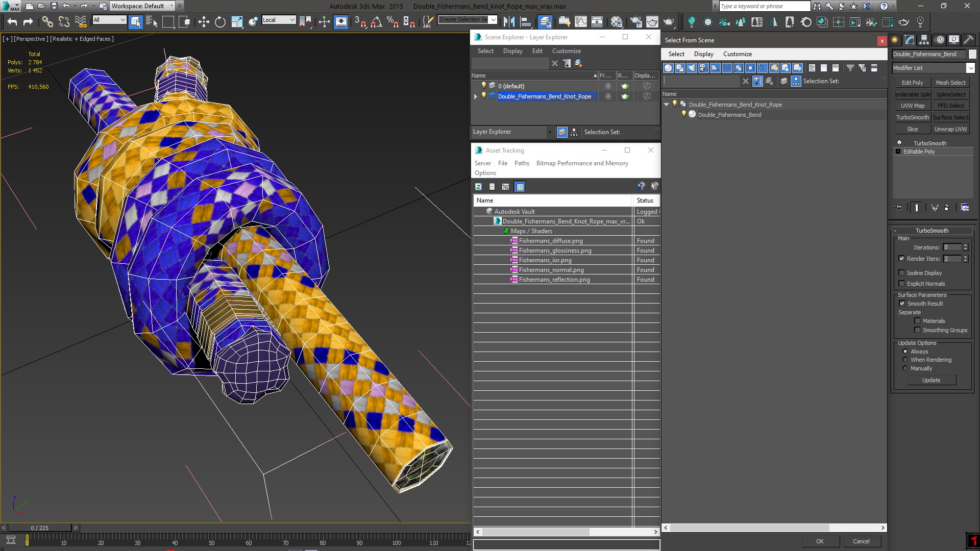Open the Select by Name tool
Image resolution: width=980 pixels, height=551 pixels.
click(x=152, y=22)
